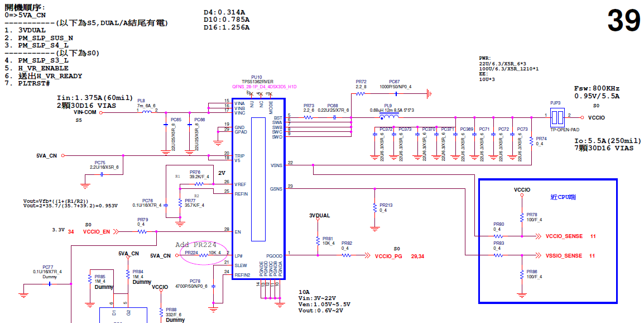
Task: Click the PU10 reference designator
Action: coord(257,77)
